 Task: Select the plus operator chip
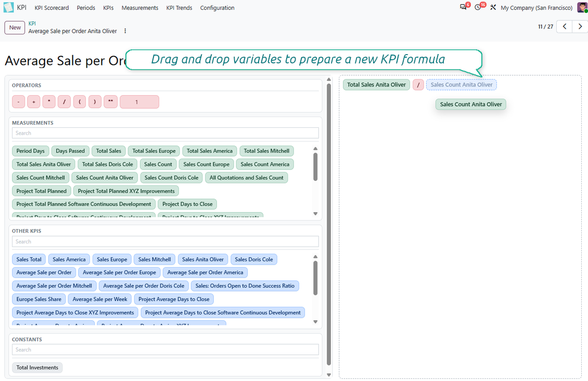coord(34,102)
